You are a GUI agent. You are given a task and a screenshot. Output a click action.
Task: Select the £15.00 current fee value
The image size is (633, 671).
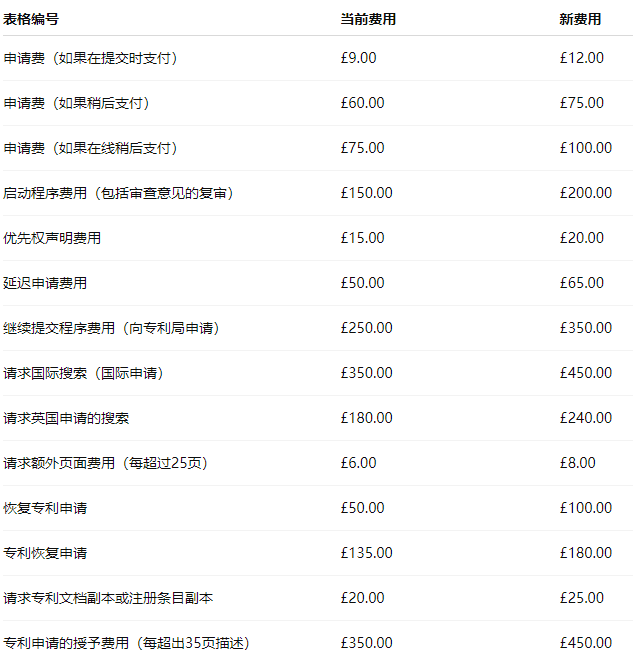[x=362, y=238]
